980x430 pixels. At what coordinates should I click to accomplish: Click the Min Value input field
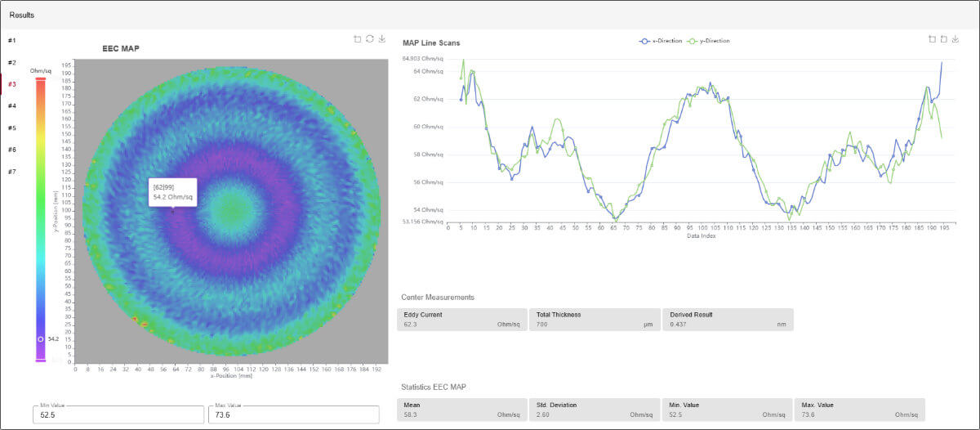pyautogui.click(x=118, y=415)
